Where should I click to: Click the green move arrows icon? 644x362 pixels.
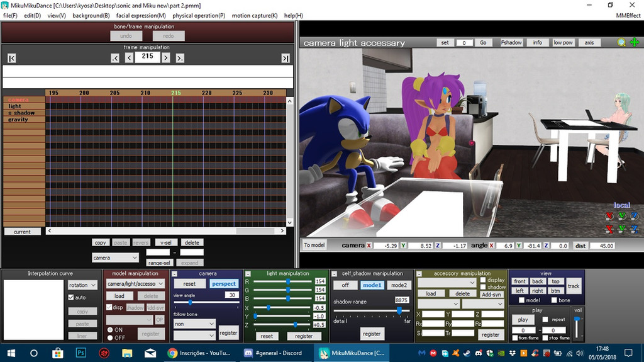[634, 42]
